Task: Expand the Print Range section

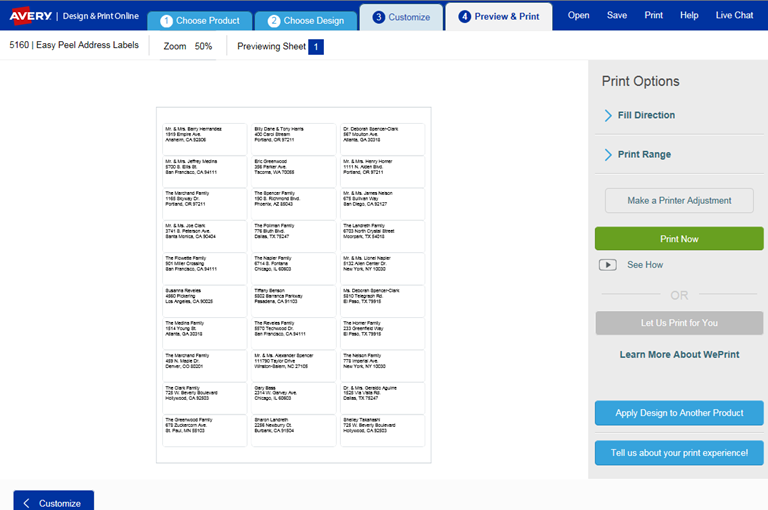Action: tap(643, 155)
